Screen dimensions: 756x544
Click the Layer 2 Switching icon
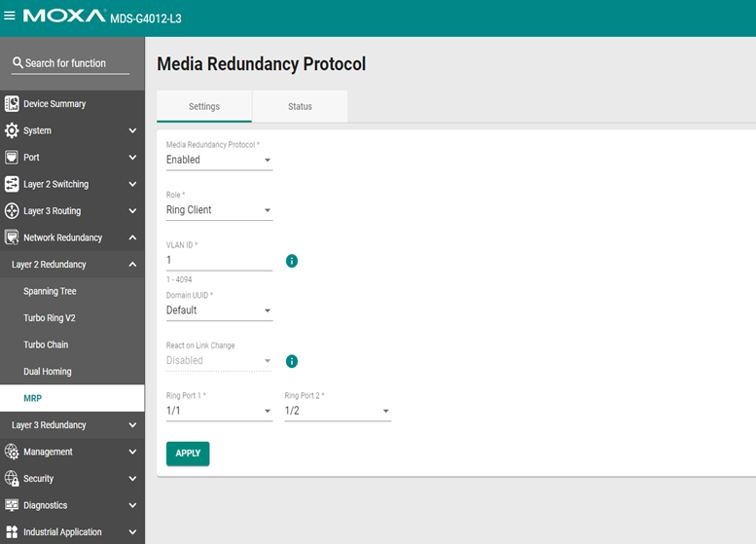coord(12,184)
